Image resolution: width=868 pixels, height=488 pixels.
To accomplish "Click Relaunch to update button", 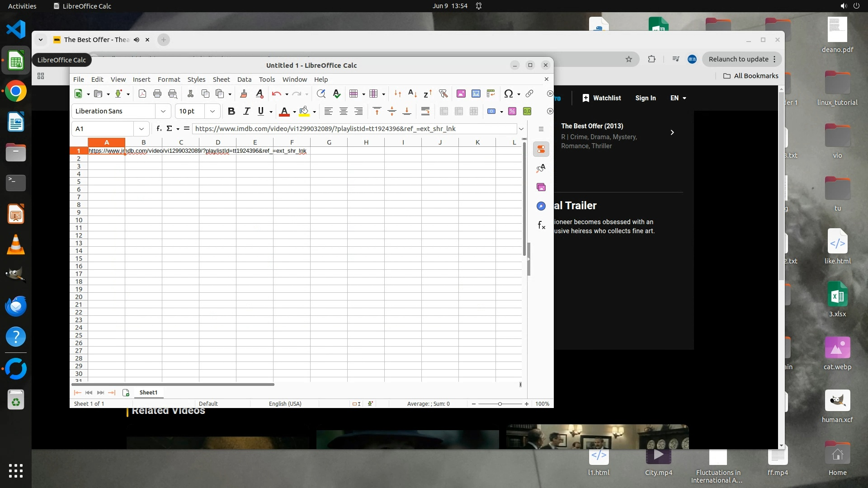I will pyautogui.click(x=738, y=59).
